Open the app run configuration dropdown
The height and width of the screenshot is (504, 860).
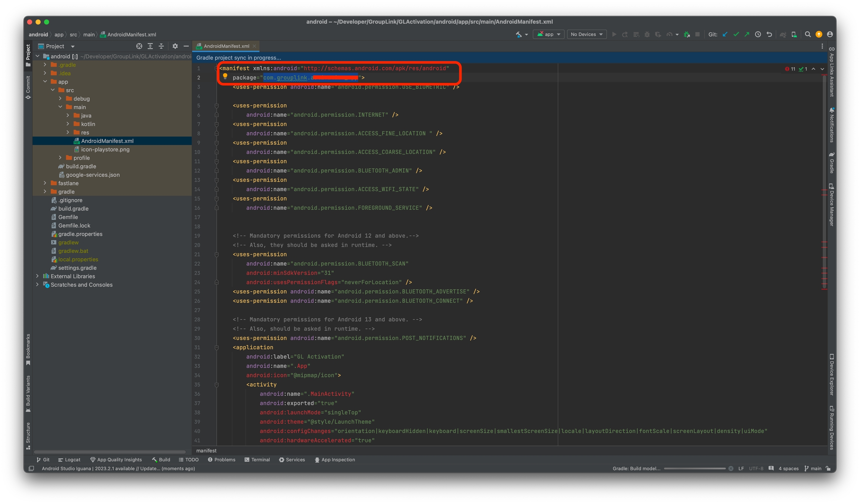click(x=548, y=34)
